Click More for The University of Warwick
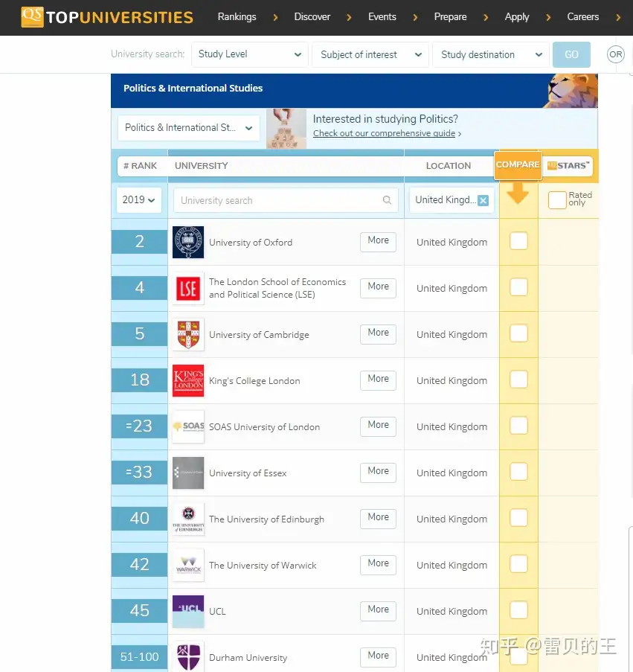 (x=378, y=565)
